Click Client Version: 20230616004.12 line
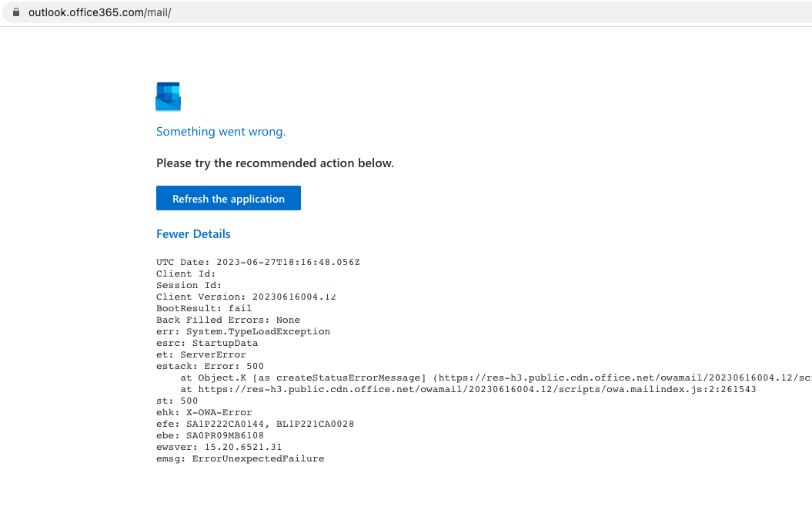The height and width of the screenshot is (510, 812). click(246, 297)
